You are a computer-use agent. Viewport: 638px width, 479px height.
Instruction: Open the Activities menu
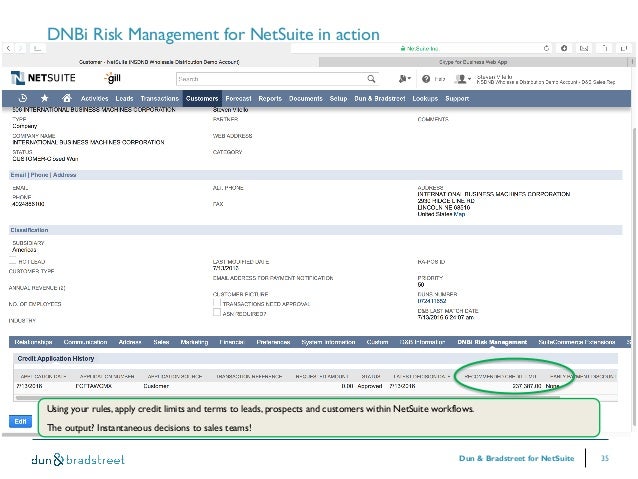point(94,98)
